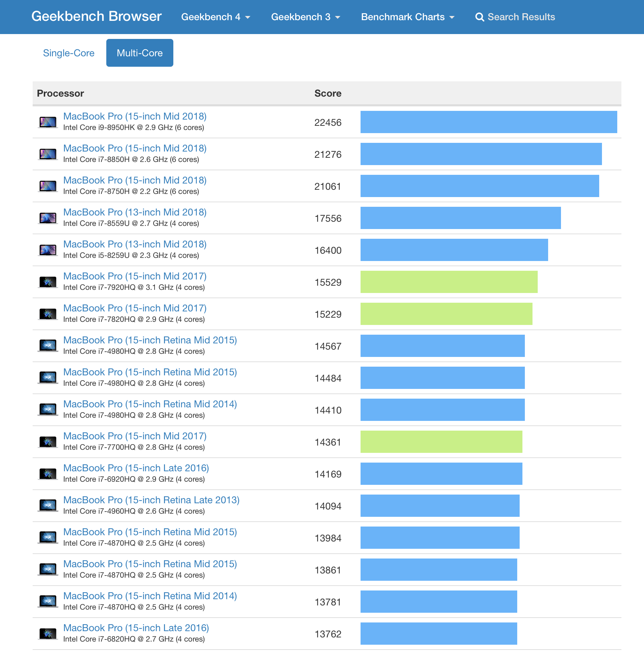Open MacBook Pro 15-inch Late 2016 i7-6920HQ link
This screenshot has height=652, width=644.
136,468
